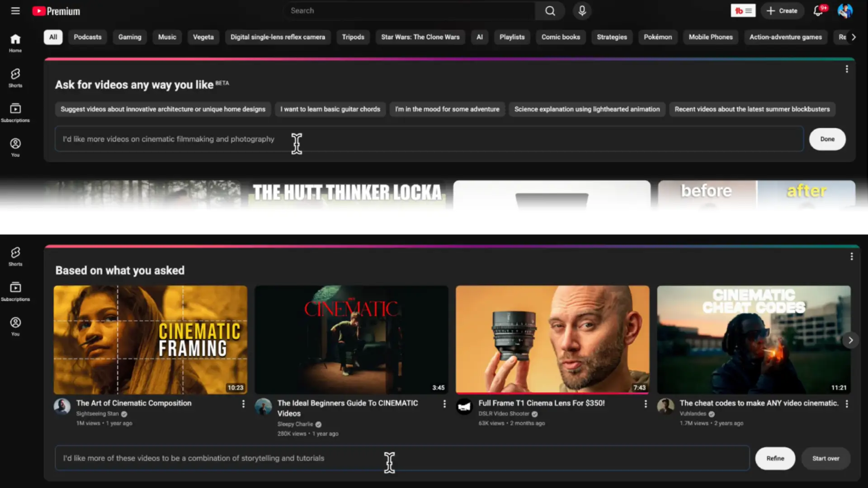Select the Gaming topic chip
The width and height of the screenshot is (868, 488).
click(129, 37)
